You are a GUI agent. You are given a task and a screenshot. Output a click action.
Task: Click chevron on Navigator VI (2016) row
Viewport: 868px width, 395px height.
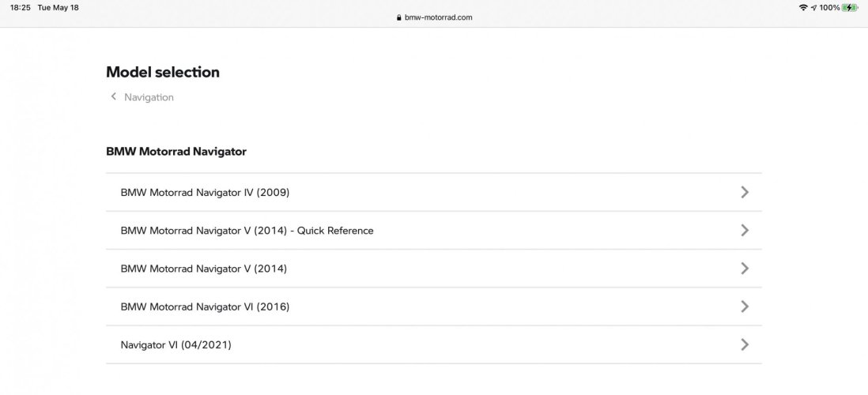pyautogui.click(x=745, y=307)
